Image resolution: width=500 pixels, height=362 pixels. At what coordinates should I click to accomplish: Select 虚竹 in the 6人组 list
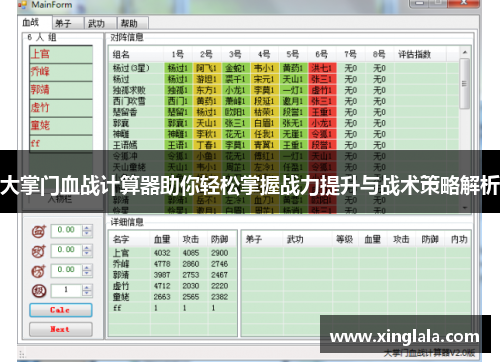click(61, 108)
